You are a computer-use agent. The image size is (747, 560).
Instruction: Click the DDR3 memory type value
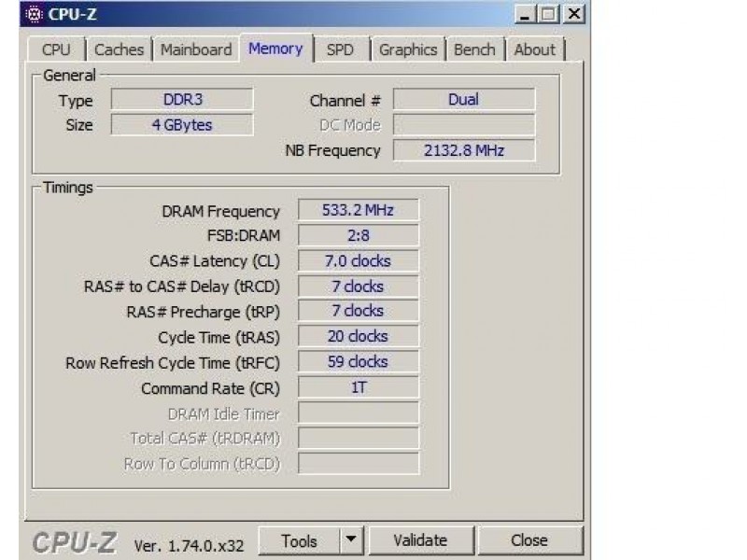tap(182, 99)
